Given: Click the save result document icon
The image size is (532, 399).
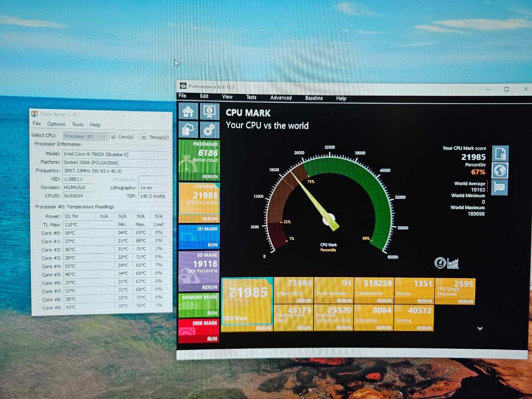Looking at the screenshot, I should click(x=500, y=153).
